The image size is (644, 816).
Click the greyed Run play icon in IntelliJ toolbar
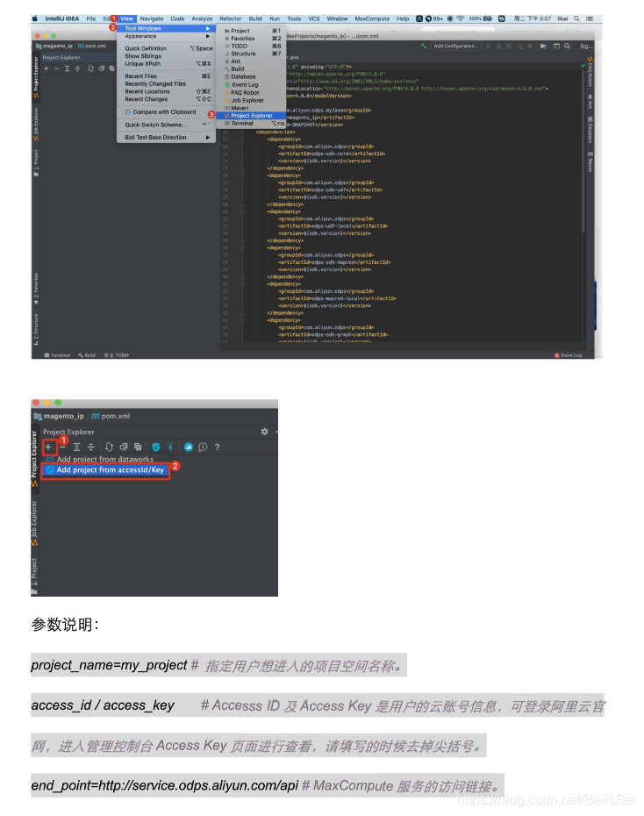point(489,46)
